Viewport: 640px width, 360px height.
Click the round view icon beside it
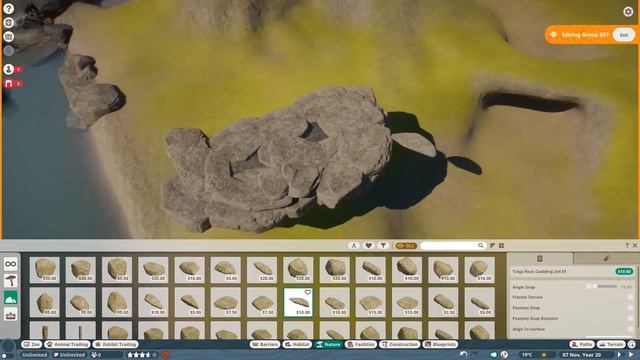pyautogui.click(x=504, y=355)
